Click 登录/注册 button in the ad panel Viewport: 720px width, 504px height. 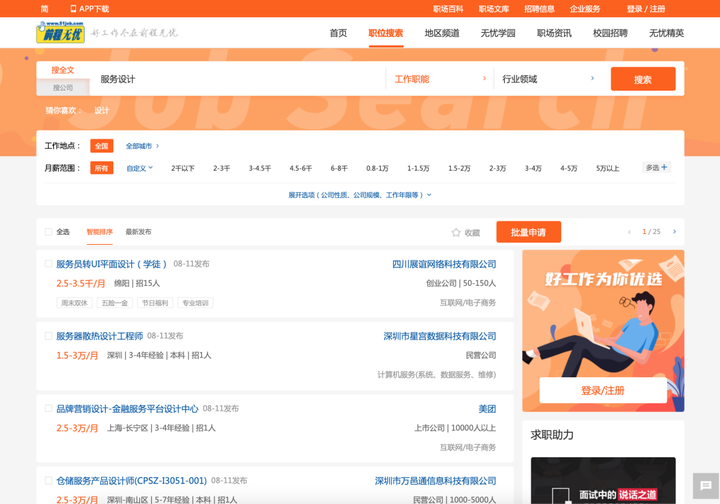pos(603,391)
